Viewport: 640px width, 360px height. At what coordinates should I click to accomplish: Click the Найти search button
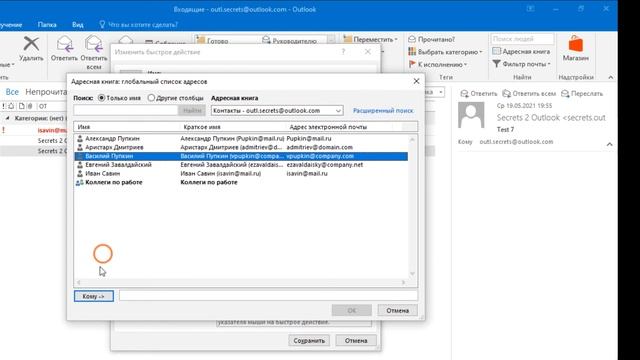[192, 111]
